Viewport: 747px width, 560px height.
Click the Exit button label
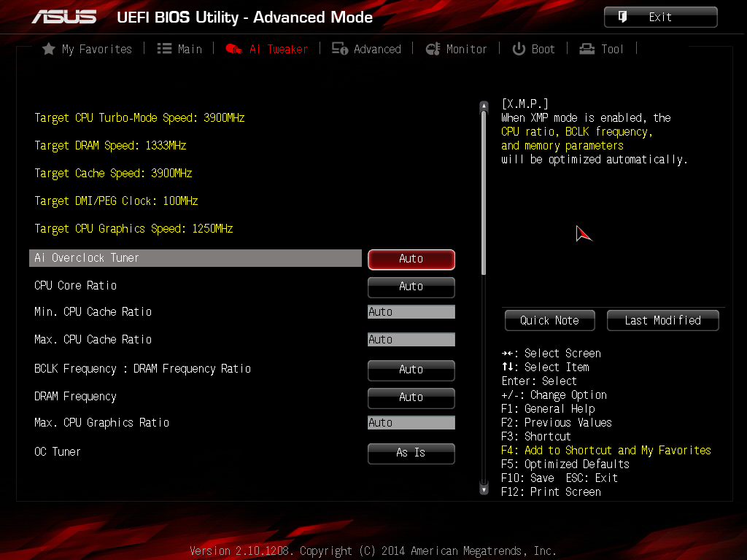(x=660, y=17)
